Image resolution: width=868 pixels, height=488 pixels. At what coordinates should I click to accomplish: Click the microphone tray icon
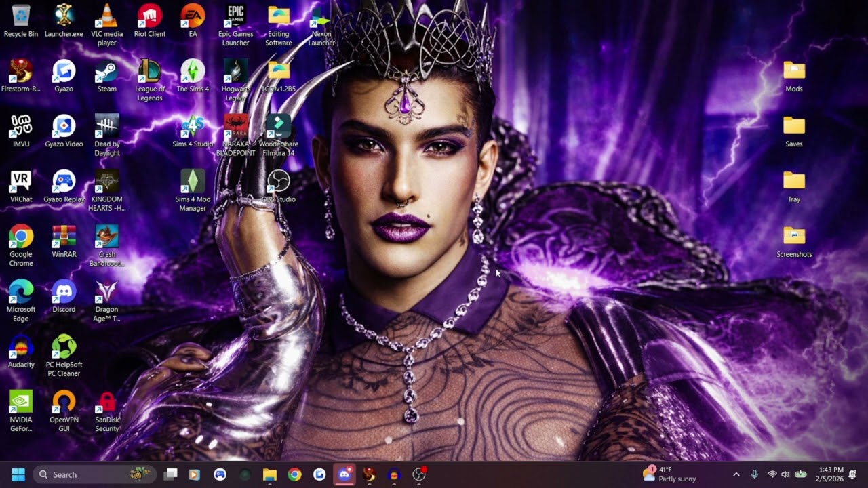[x=754, y=474]
